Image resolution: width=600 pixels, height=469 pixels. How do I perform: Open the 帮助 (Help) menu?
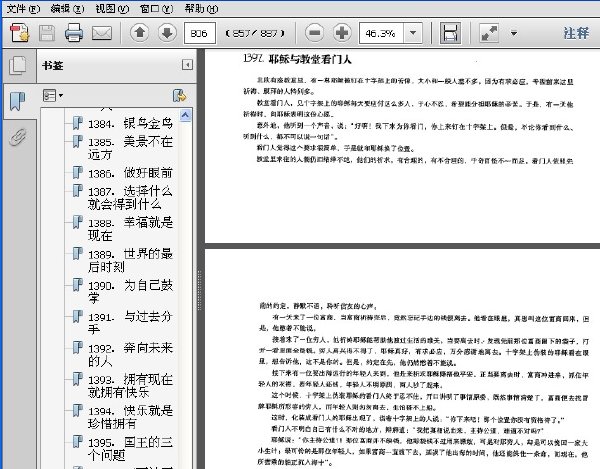coord(201,8)
